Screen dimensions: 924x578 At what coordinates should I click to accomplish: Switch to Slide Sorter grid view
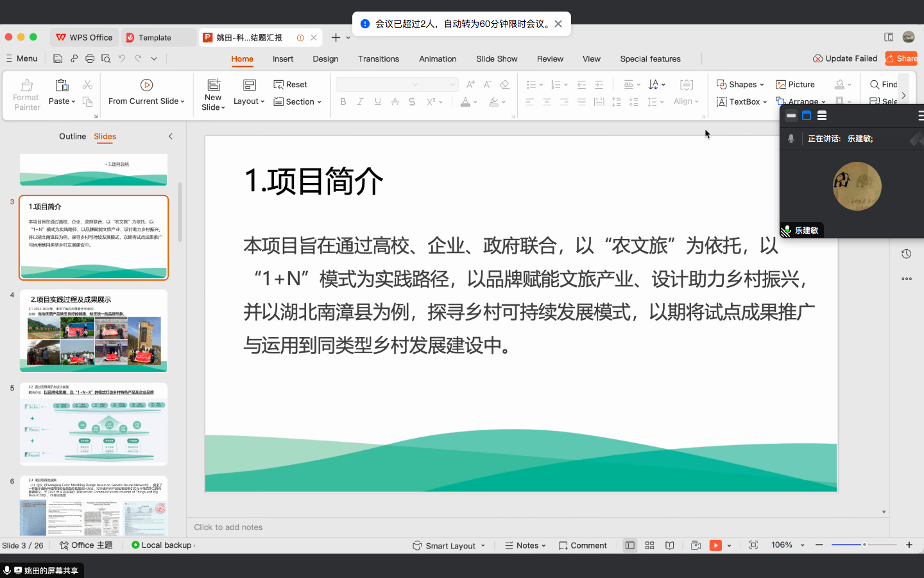pyautogui.click(x=649, y=545)
